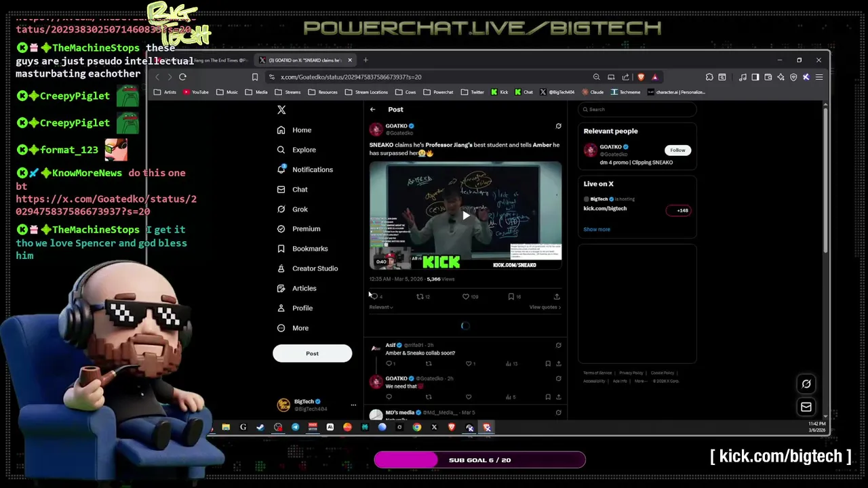This screenshot has height=488, width=868.
Task: Click the x.com address bar URL
Action: coord(351,77)
